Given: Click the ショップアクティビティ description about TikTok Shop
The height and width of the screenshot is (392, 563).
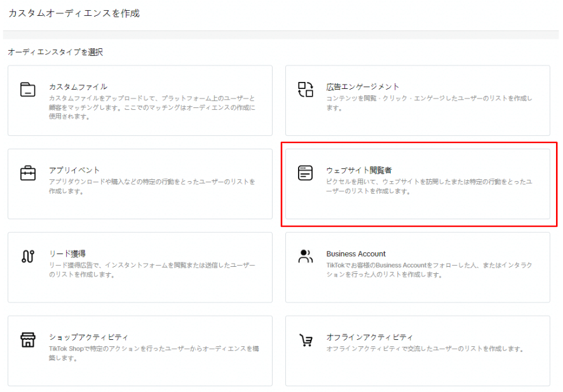Looking at the screenshot, I should (154, 353).
